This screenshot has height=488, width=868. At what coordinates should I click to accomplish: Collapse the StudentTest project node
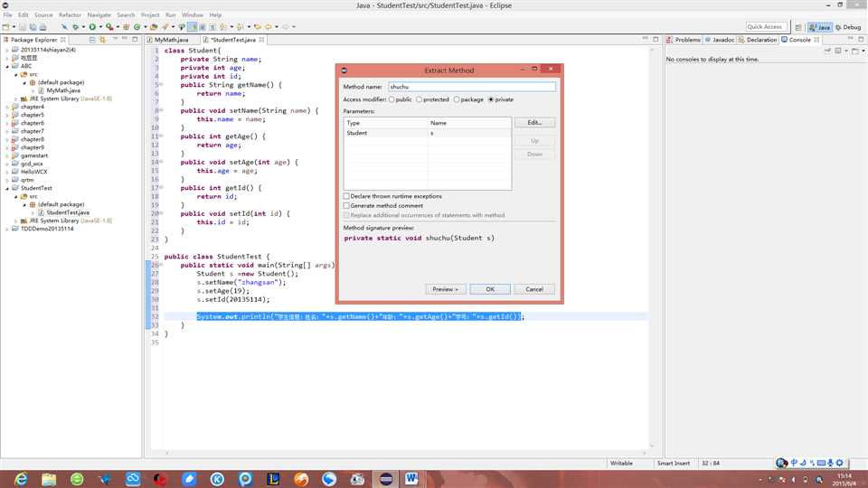click(x=7, y=188)
